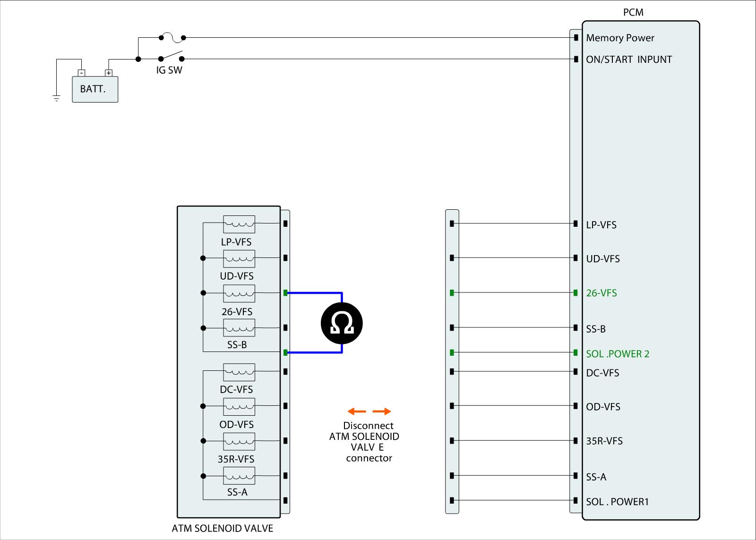Click the battery negative terminal
This screenshot has height=540, width=756.
point(82,73)
